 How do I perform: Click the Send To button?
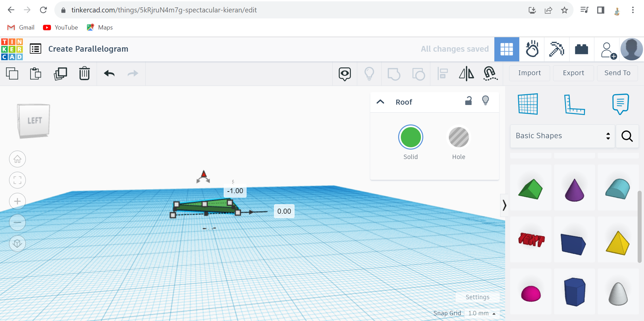(x=618, y=73)
